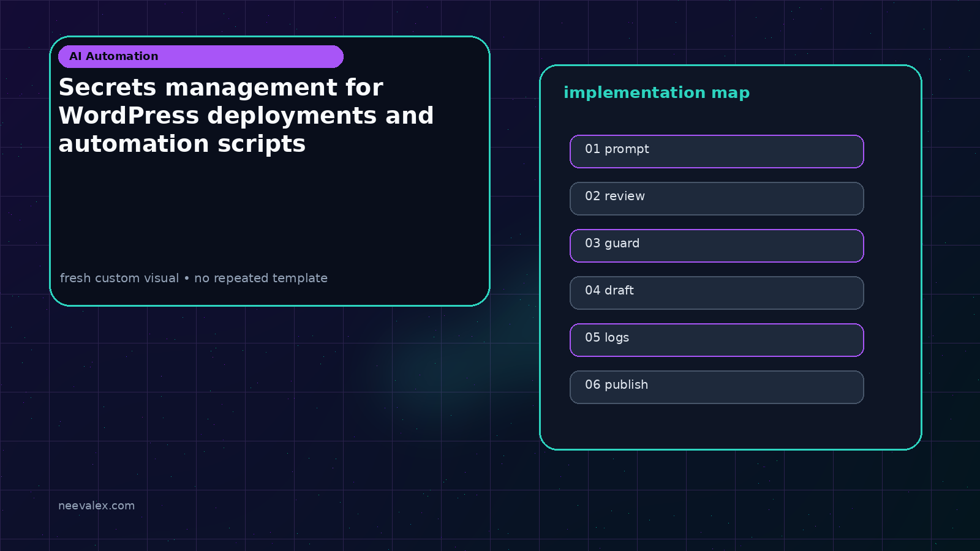Select the '04 draft' step
Screen dimensions: 980x551
coord(717,293)
